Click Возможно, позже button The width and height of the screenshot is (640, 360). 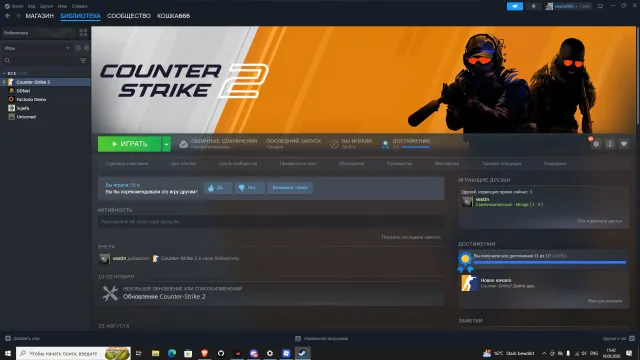point(290,188)
